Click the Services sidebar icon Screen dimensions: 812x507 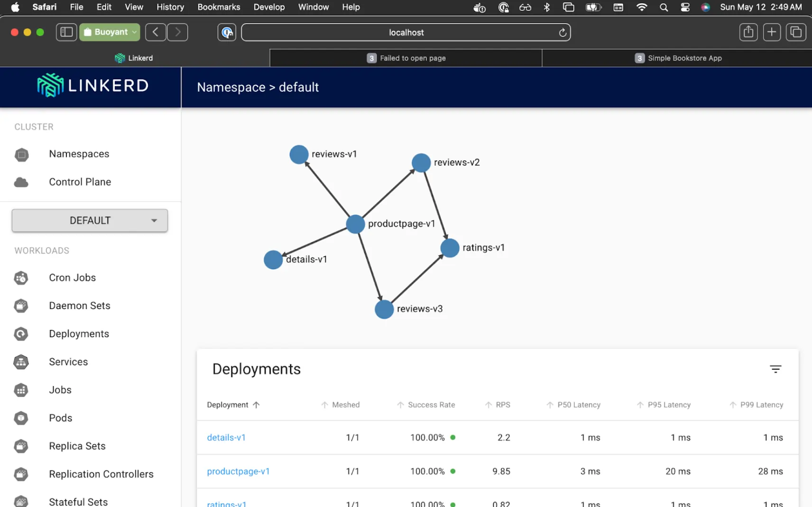tap(21, 362)
